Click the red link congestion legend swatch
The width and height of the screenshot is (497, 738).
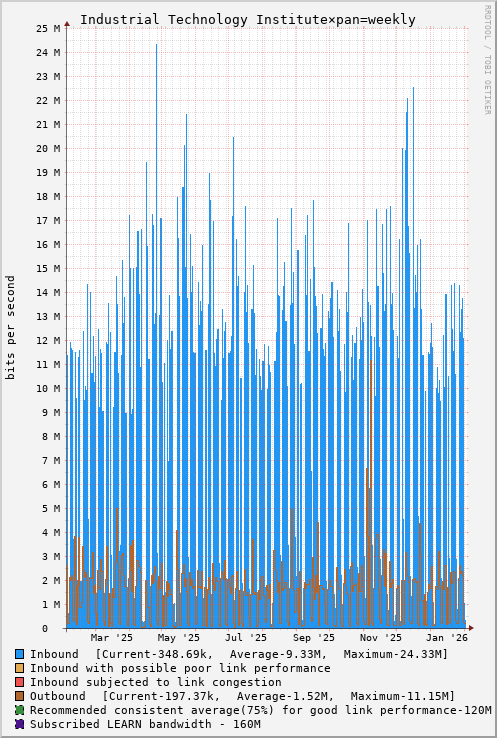point(19,682)
